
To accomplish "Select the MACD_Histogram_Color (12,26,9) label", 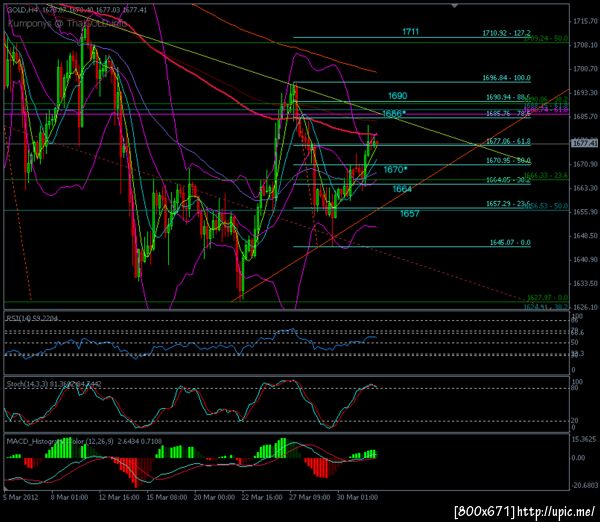I will pyautogui.click(x=84, y=442).
